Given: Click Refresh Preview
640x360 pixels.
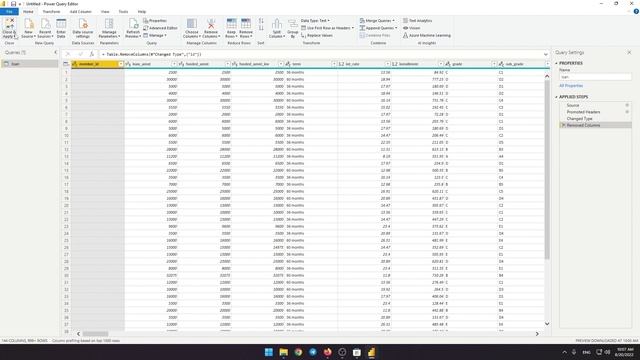Looking at the screenshot, I should pos(133,28).
